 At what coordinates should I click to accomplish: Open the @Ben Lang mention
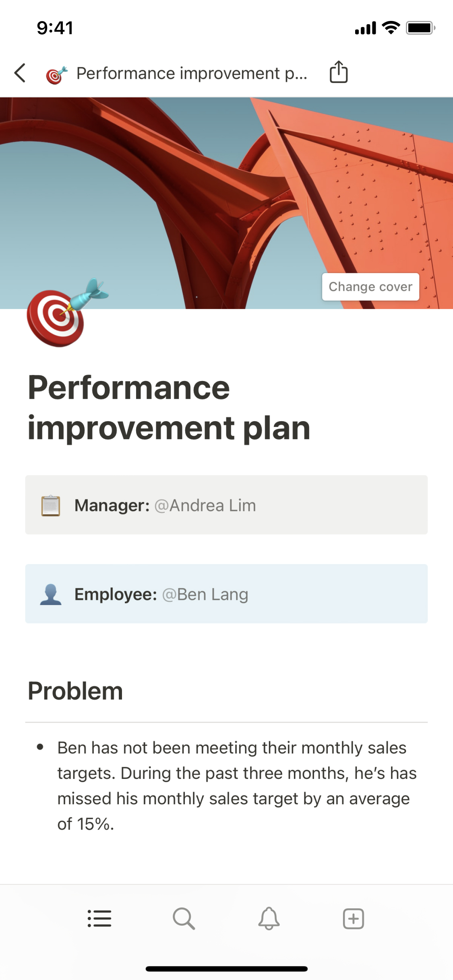click(x=205, y=595)
